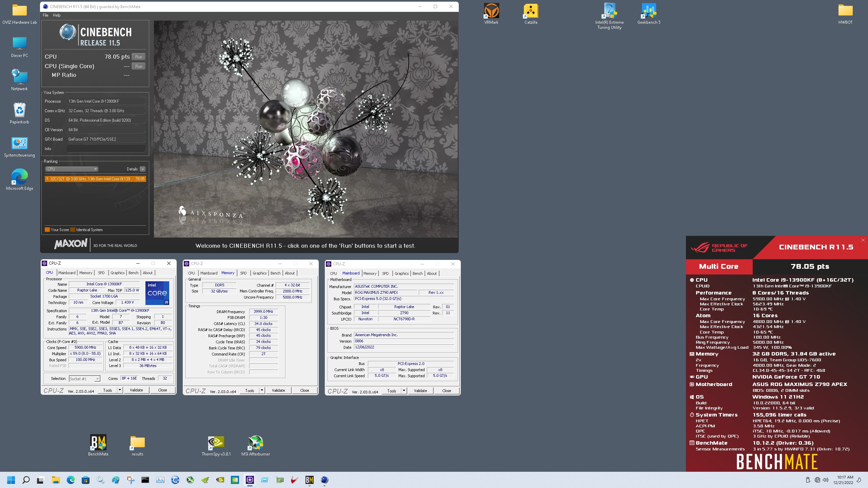Open Microsoft Store from the taskbar

85,480
